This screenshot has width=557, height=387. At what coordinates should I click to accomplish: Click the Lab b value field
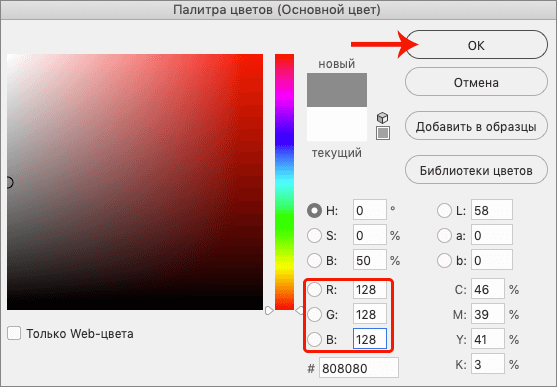coord(492,260)
